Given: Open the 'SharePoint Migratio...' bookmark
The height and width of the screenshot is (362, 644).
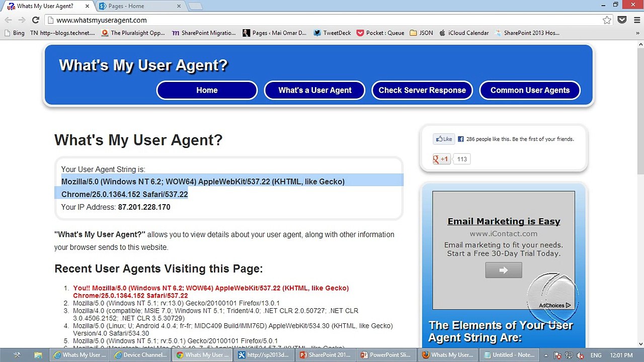Looking at the screenshot, I should click(x=204, y=33).
